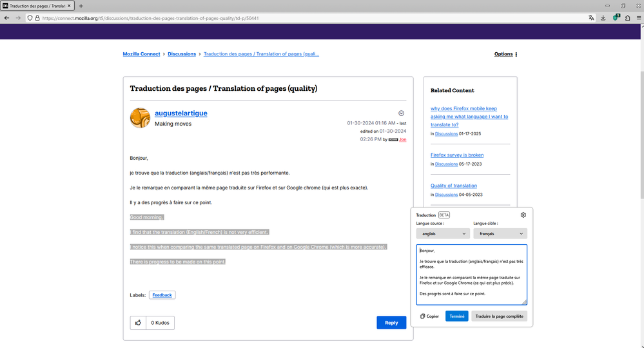Click the browser back arrow

tap(6, 18)
